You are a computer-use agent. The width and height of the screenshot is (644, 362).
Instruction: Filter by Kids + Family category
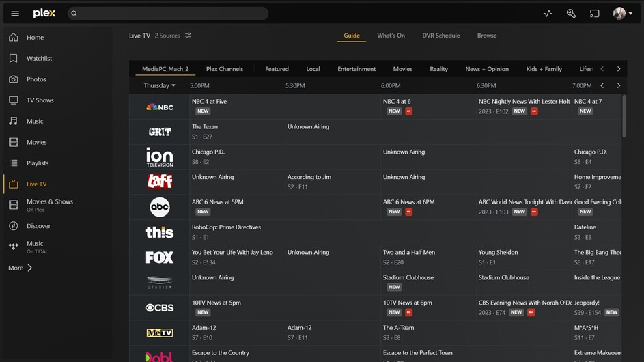click(544, 69)
